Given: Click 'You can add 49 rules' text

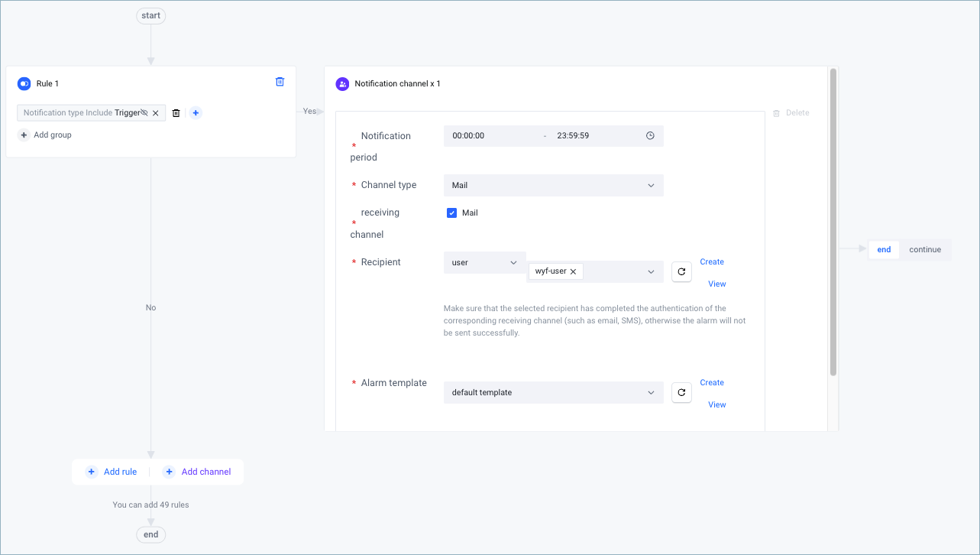Looking at the screenshot, I should [x=150, y=505].
